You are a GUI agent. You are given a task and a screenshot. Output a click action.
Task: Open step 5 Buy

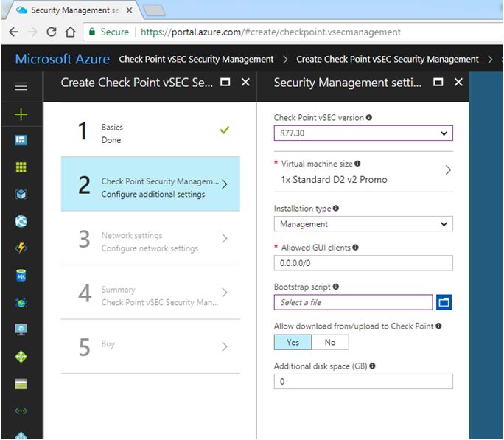[150, 346]
